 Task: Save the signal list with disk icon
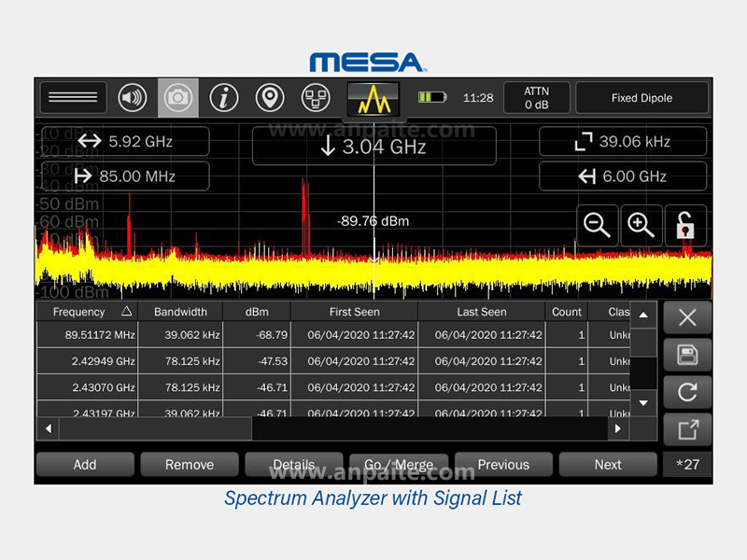click(687, 355)
